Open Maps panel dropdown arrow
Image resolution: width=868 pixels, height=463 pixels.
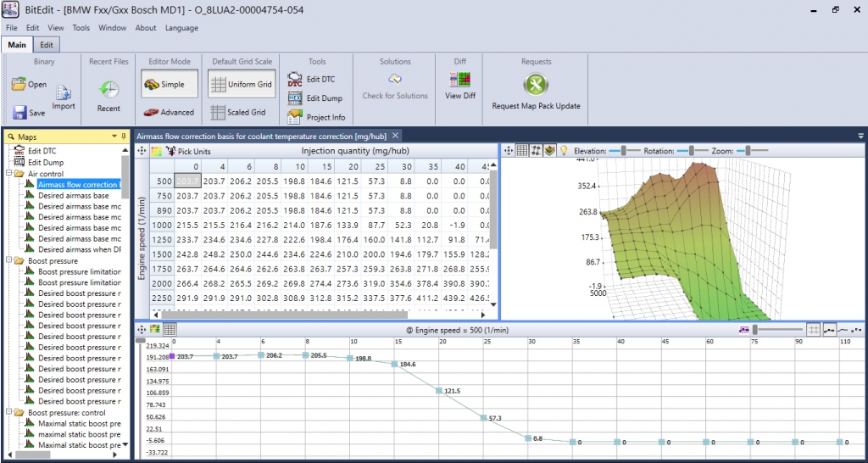114,137
